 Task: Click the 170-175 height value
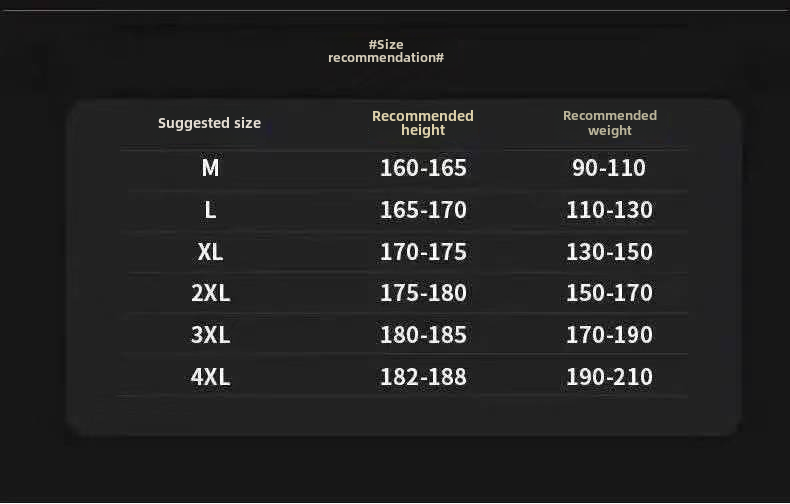coord(423,252)
